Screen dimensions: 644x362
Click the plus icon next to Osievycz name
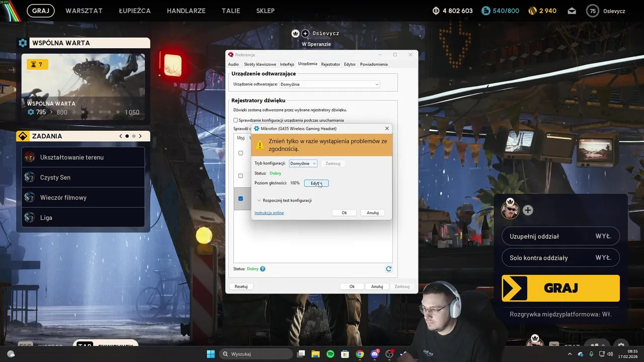tap(305, 33)
